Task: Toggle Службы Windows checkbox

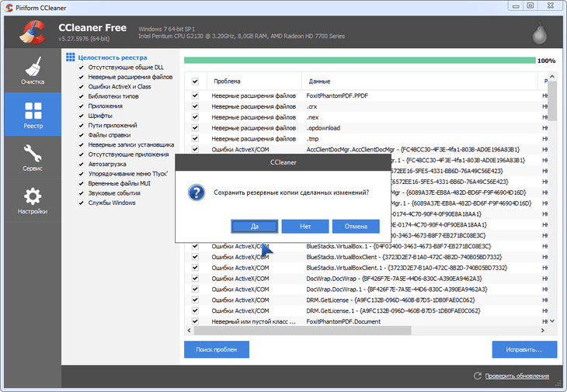Action: coord(82,203)
